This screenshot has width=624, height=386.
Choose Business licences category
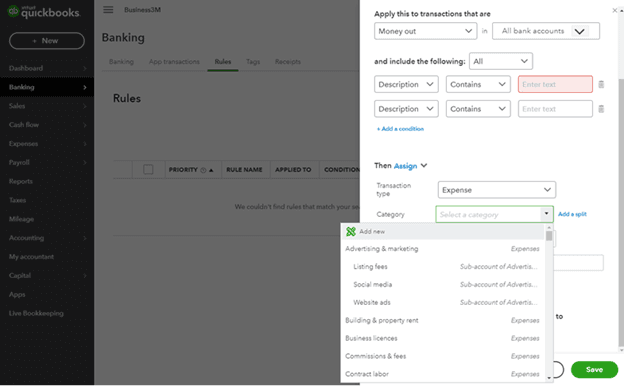click(x=443, y=339)
